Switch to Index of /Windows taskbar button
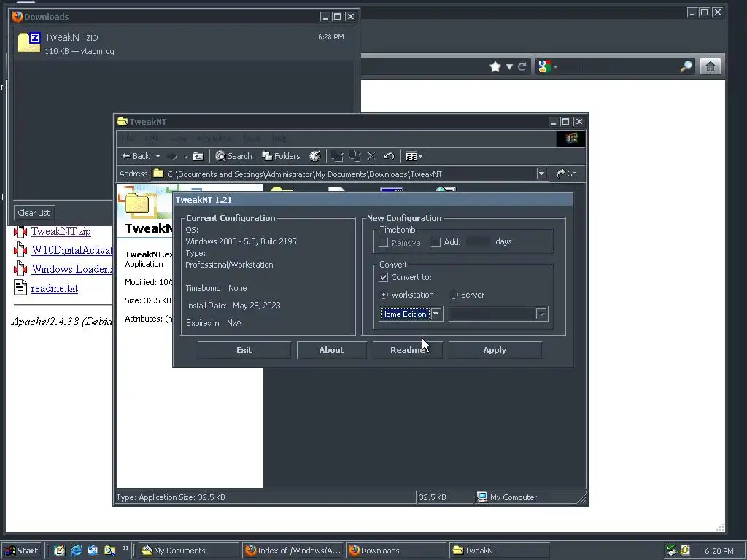The width and height of the screenshot is (747, 560). 293,551
